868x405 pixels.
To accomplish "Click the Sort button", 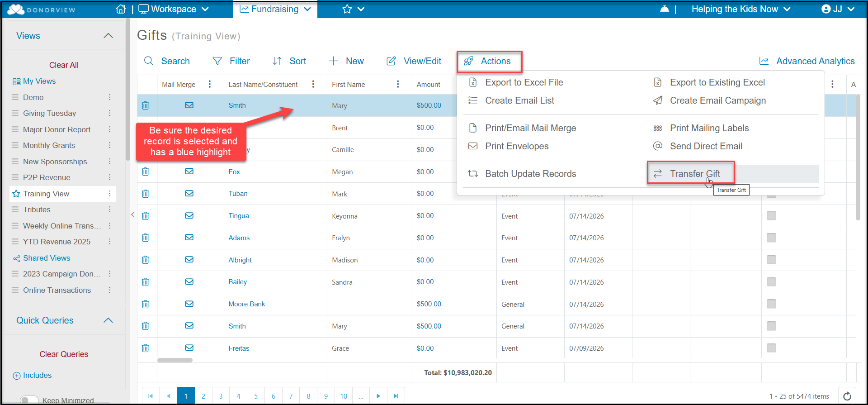I will [x=289, y=61].
